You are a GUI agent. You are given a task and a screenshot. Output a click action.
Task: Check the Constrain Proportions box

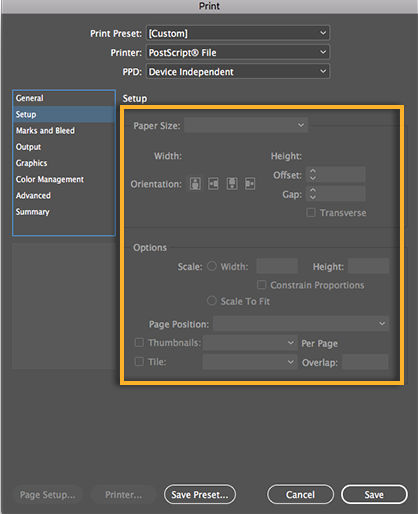(x=262, y=285)
